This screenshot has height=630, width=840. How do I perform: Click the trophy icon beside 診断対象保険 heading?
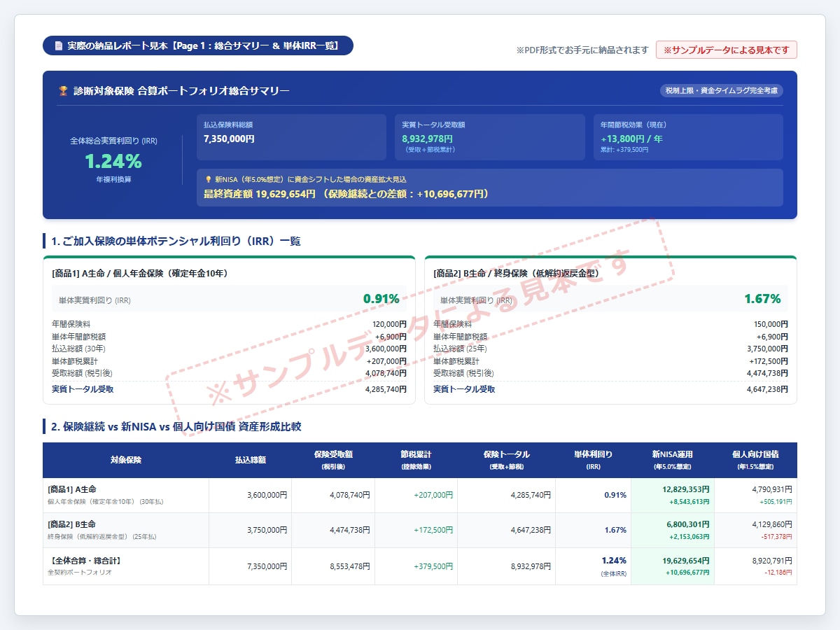point(63,91)
